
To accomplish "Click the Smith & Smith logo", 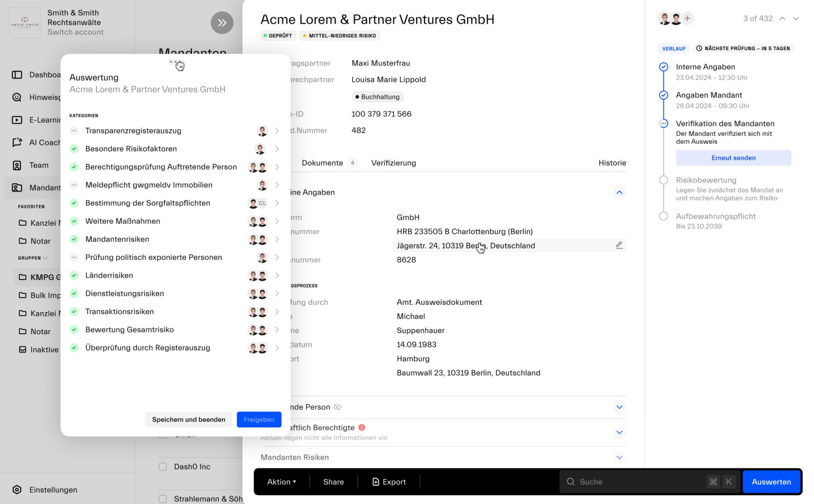I will pyautogui.click(x=25, y=22).
